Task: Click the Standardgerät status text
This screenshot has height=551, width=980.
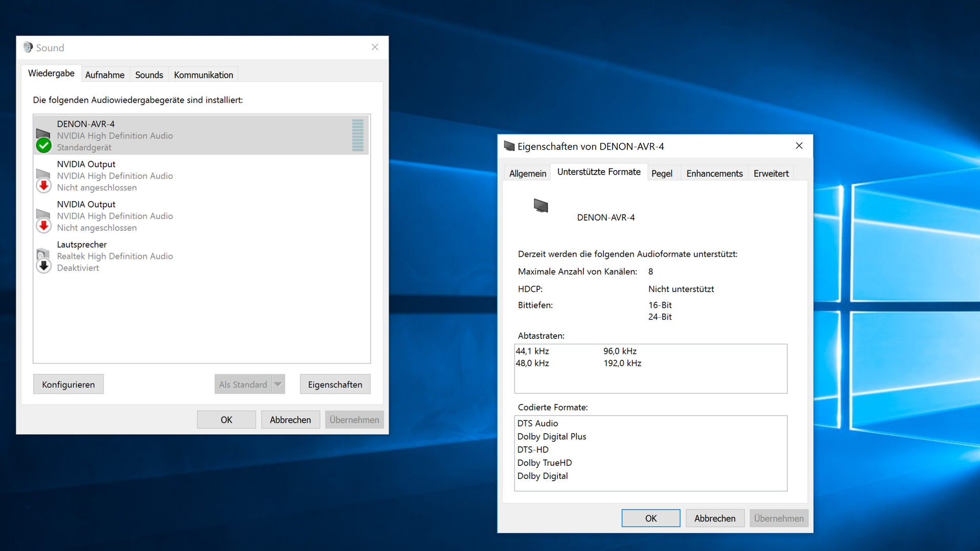Action: [x=84, y=148]
